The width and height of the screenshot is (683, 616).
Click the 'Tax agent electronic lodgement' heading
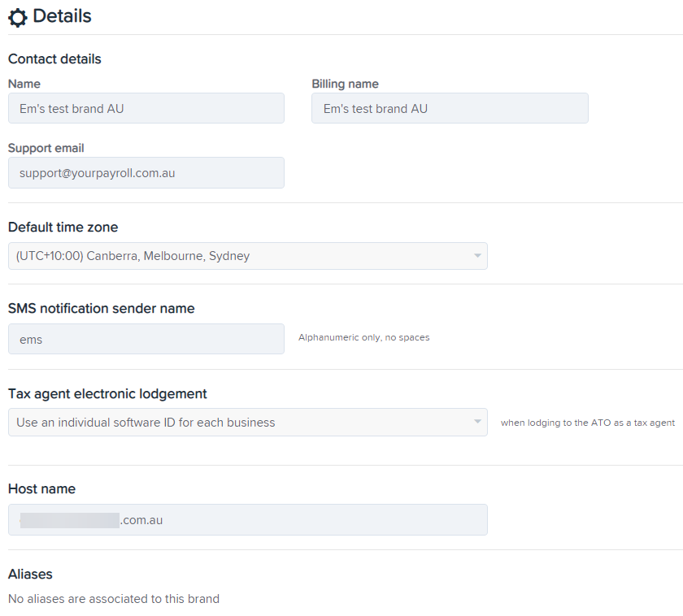coord(107,393)
